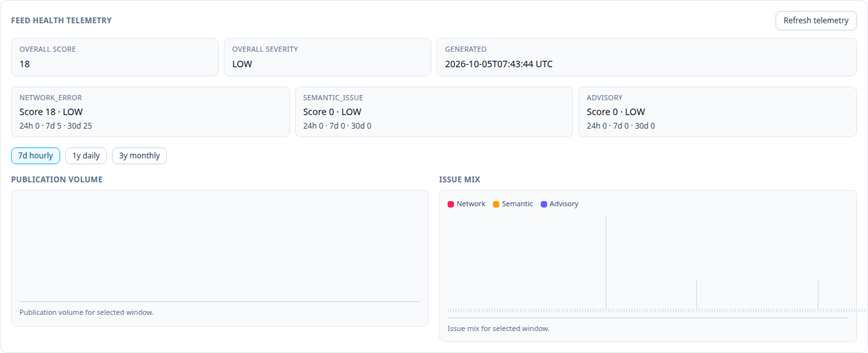Image resolution: width=868 pixels, height=353 pixels.
Task: Click 'Issue mix for selected window.' caption
Action: (x=499, y=328)
